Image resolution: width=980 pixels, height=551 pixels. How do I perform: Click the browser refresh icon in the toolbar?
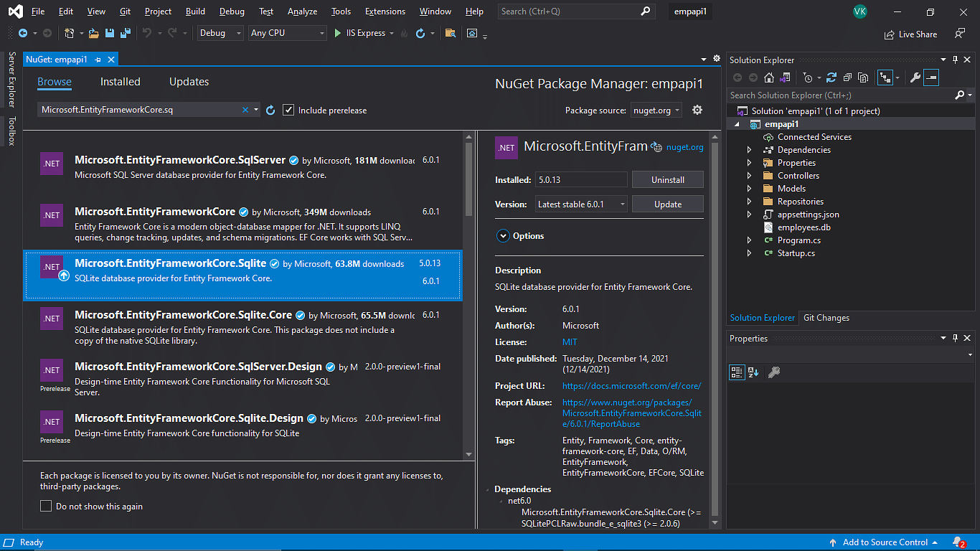click(x=420, y=33)
